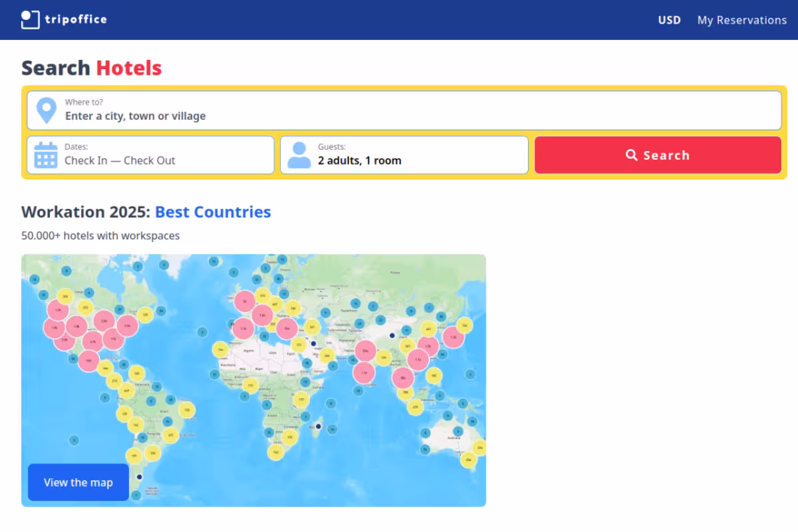Image resolution: width=798 pixels, height=532 pixels.
Task: Click the dark blue marker in southern Argentina
Action: (139, 477)
